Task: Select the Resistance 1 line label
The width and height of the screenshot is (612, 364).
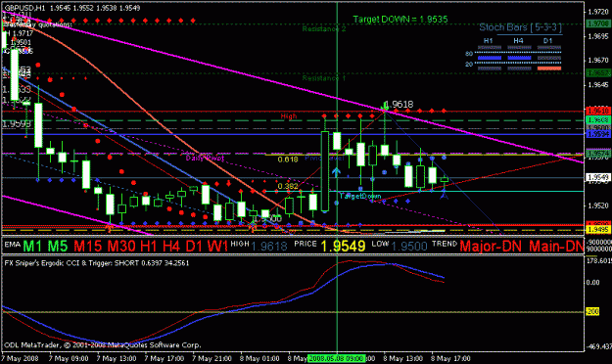Action: (x=324, y=78)
